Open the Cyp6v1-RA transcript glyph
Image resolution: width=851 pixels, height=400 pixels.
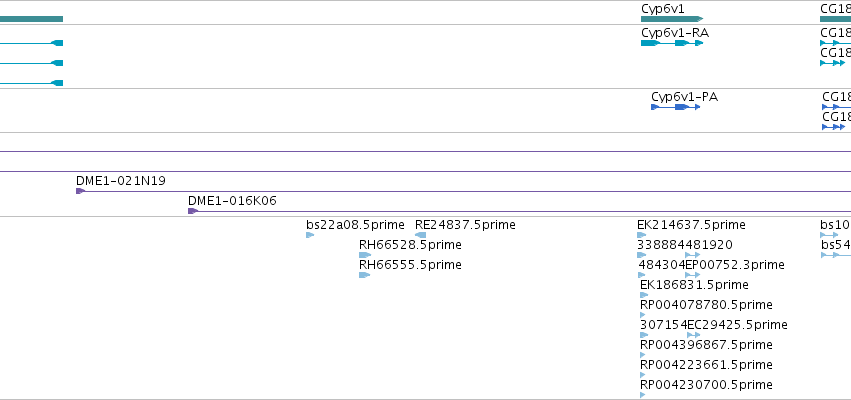[672, 43]
